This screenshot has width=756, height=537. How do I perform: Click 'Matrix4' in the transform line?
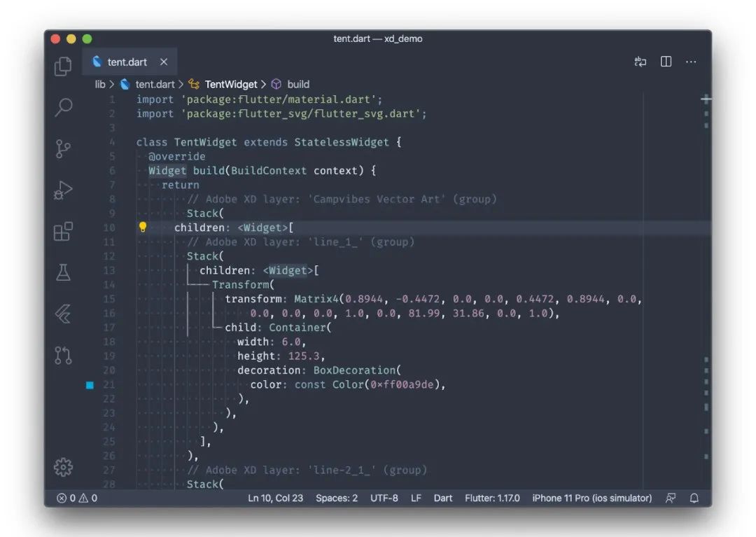tap(316, 299)
